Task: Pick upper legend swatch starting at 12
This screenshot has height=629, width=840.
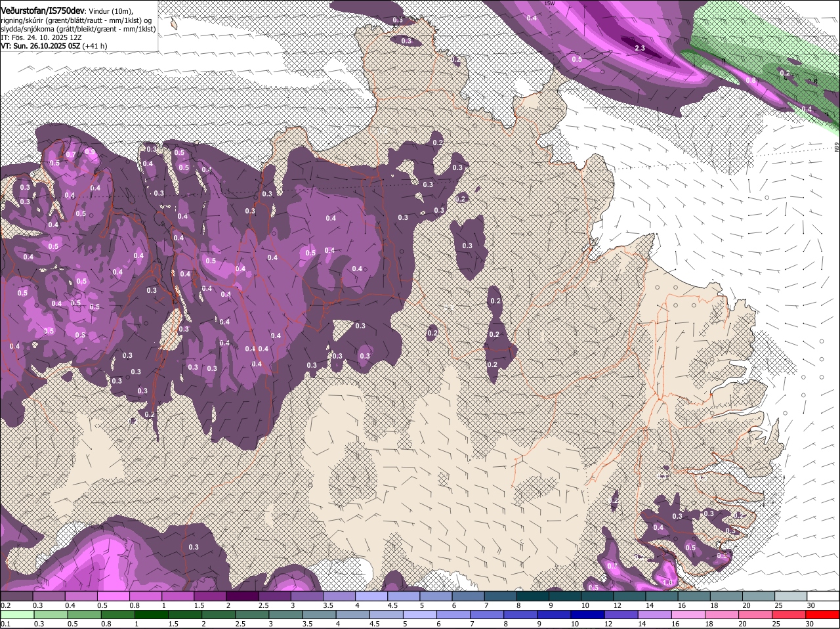Action: pos(631,596)
